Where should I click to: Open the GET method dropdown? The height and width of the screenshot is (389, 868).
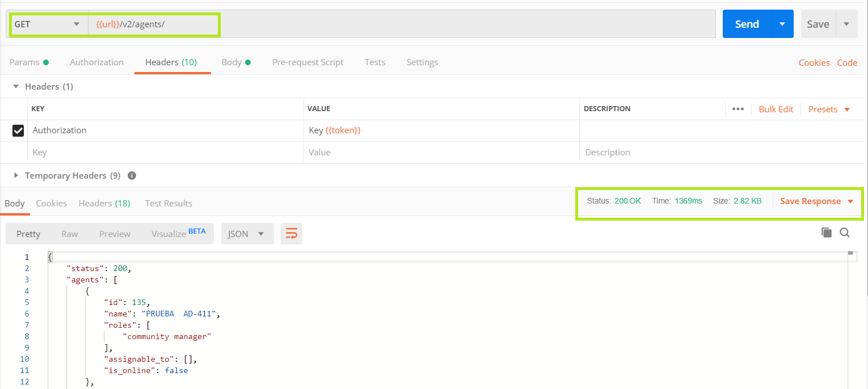click(48, 24)
